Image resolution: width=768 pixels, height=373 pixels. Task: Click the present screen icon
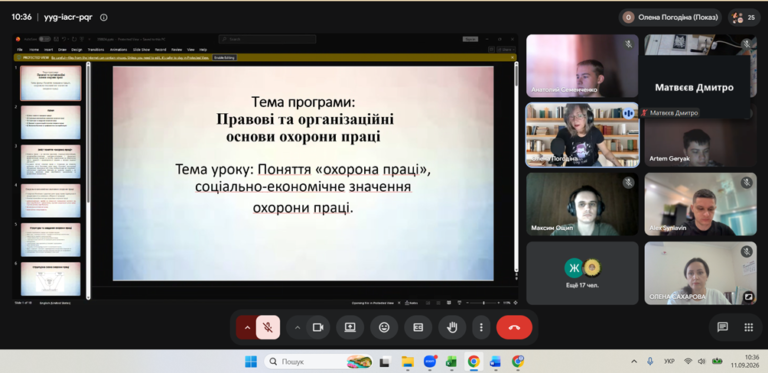350,327
